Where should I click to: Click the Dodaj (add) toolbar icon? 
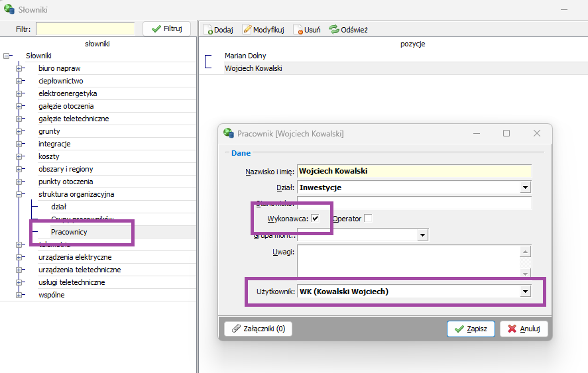207,30
